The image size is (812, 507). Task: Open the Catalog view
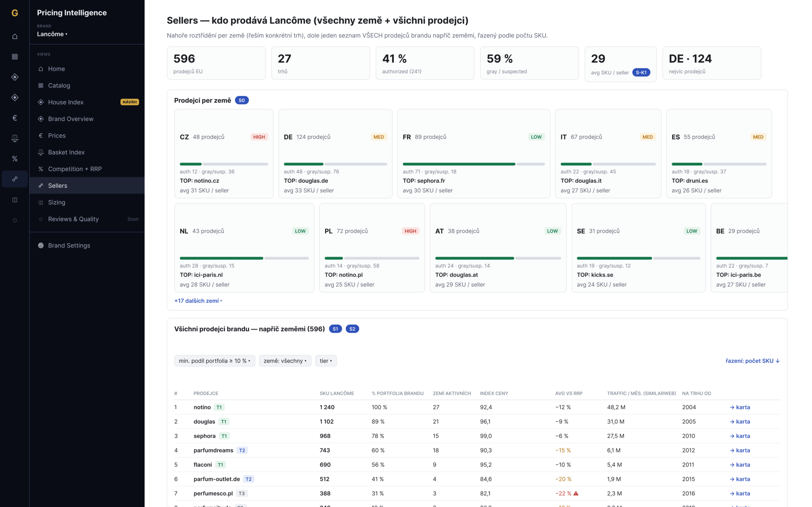87,85
